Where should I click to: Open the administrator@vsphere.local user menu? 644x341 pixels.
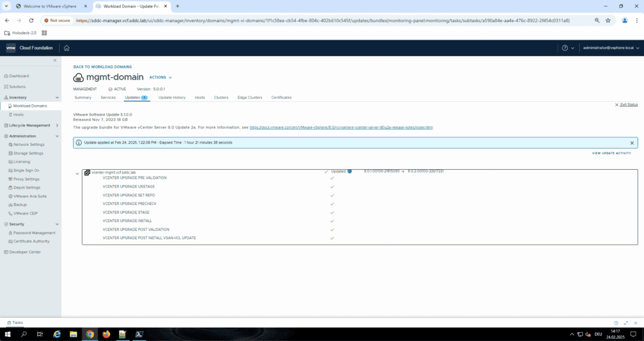(x=611, y=48)
